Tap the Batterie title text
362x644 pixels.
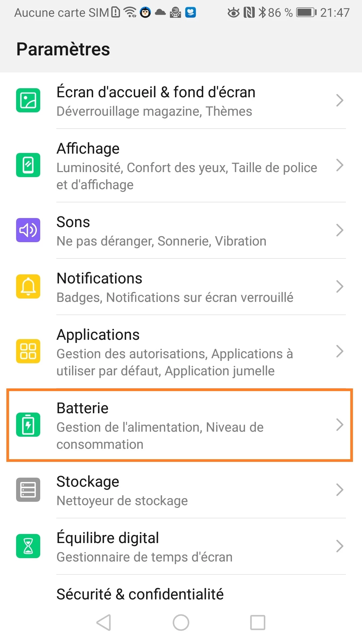[x=82, y=408]
